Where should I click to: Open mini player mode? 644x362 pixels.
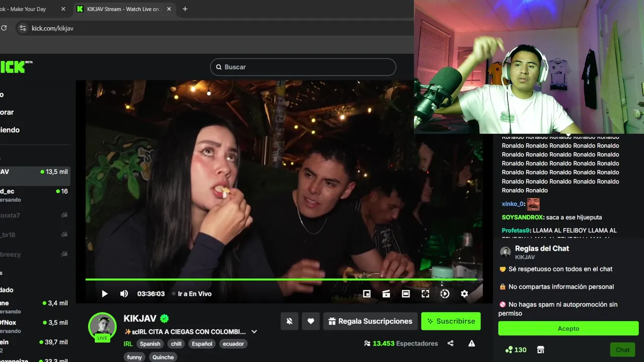coord(367,294)
